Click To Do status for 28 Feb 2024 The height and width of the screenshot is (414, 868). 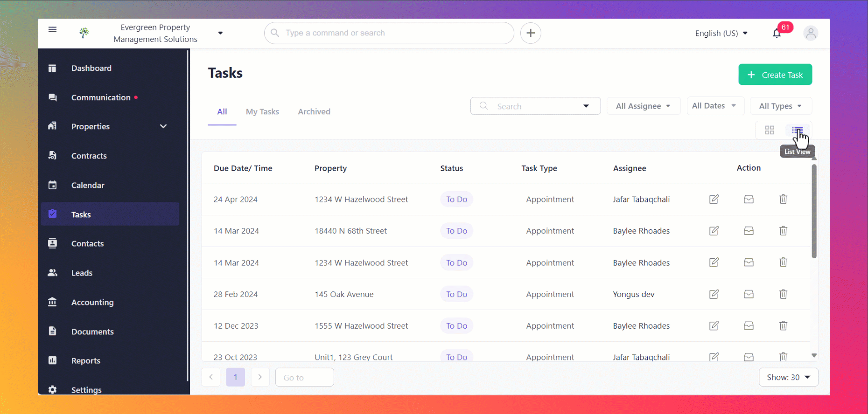click(x=456, y=294)
